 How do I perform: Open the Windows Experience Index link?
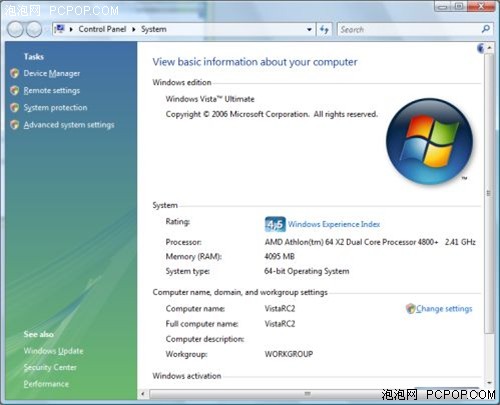(334, 224)
